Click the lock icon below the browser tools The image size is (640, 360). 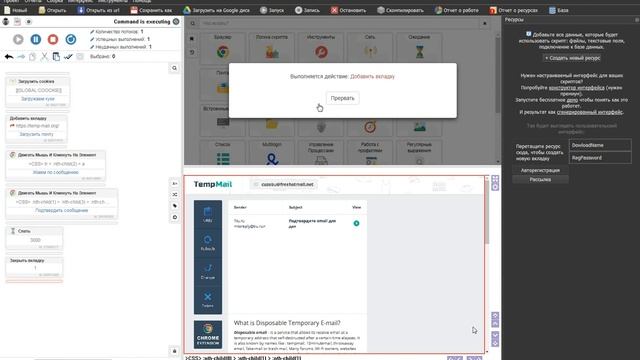click(x=174, y=351)
